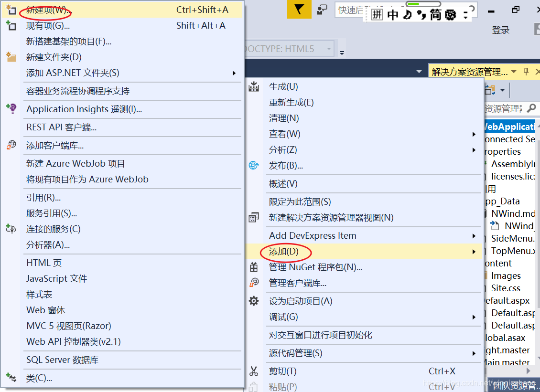Switch IME language with the 中 button
Screen dimensions: 540x392
(392, 14)
